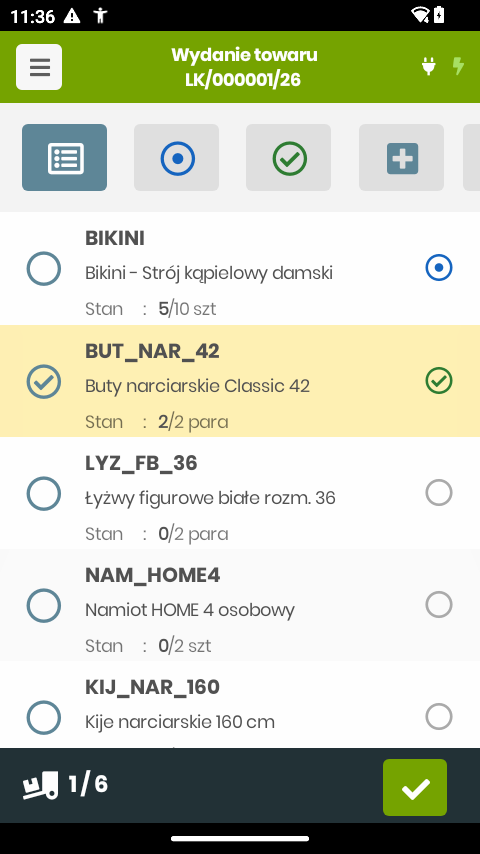Select the list view filter icon
The height and width of the screenshot is (854, 480).
(64, 157)
